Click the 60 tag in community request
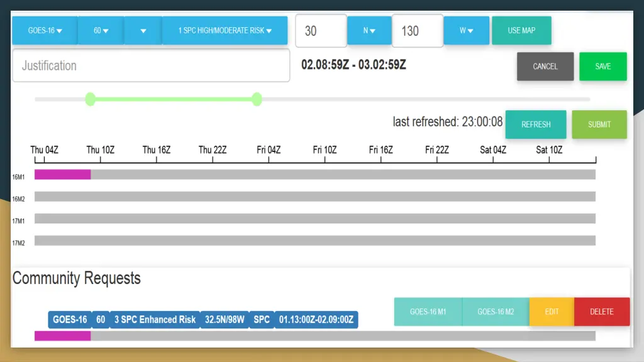This screenshot has height=362, width=644. pos(101,320)
